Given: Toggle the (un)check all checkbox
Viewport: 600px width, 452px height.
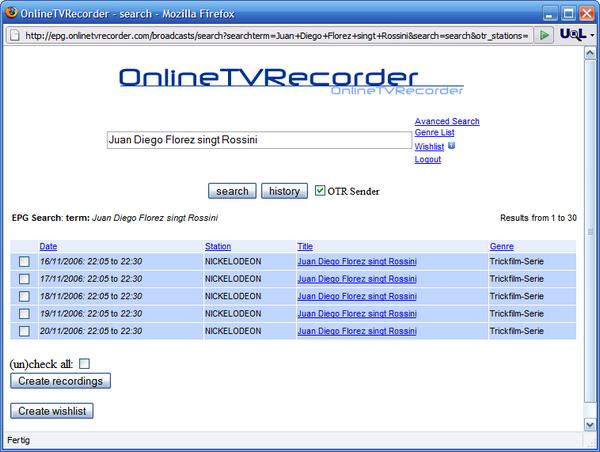Looking at the screenshot, I should click(84, 364).
